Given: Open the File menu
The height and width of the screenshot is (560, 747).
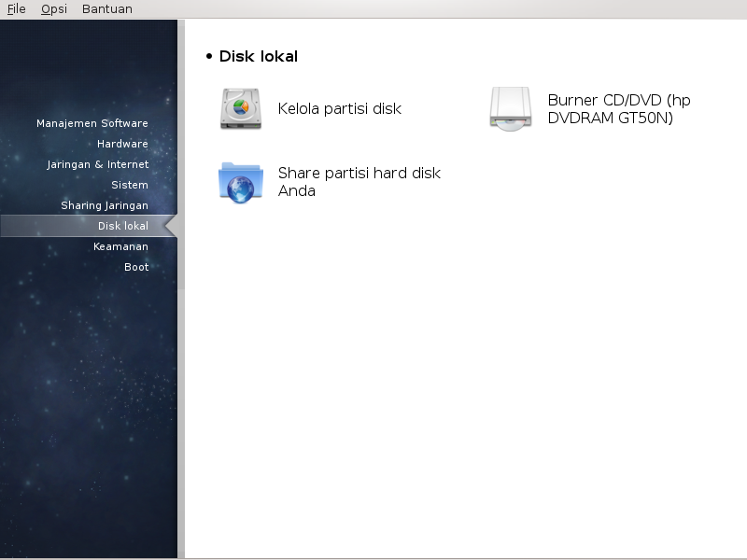Looking at the screenshot, I should (x=16, y=9).
